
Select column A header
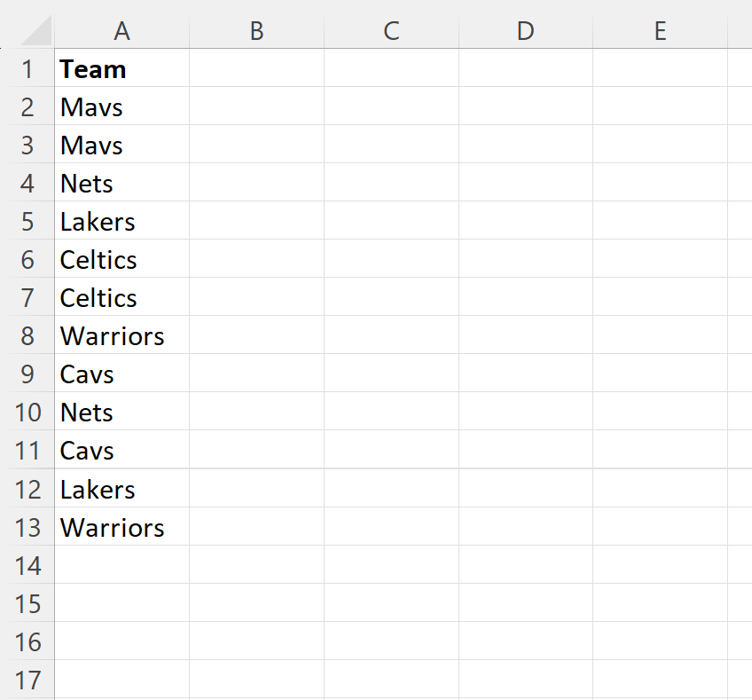(121, 31)
